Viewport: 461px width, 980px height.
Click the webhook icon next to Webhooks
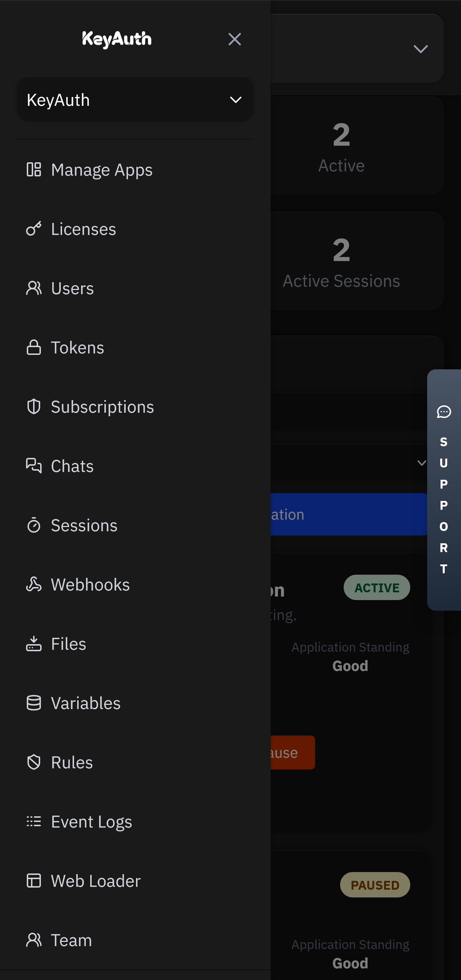click(34, 584)
